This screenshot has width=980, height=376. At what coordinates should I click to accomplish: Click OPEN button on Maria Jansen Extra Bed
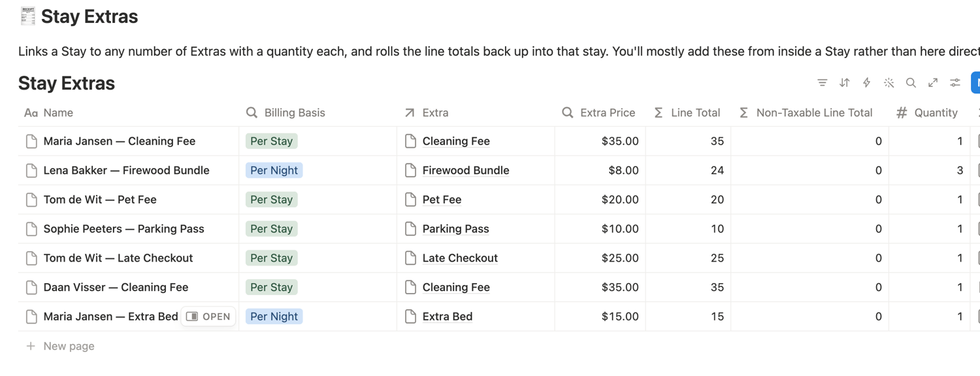click(208, 316)
